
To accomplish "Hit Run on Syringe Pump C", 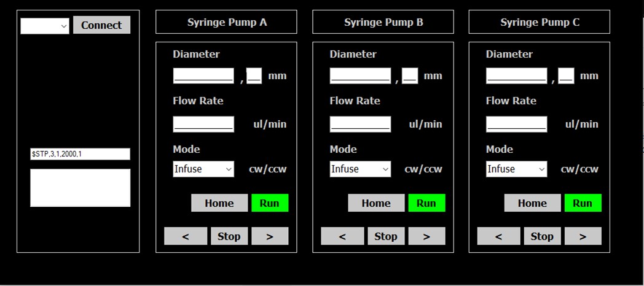I will 583,203.
